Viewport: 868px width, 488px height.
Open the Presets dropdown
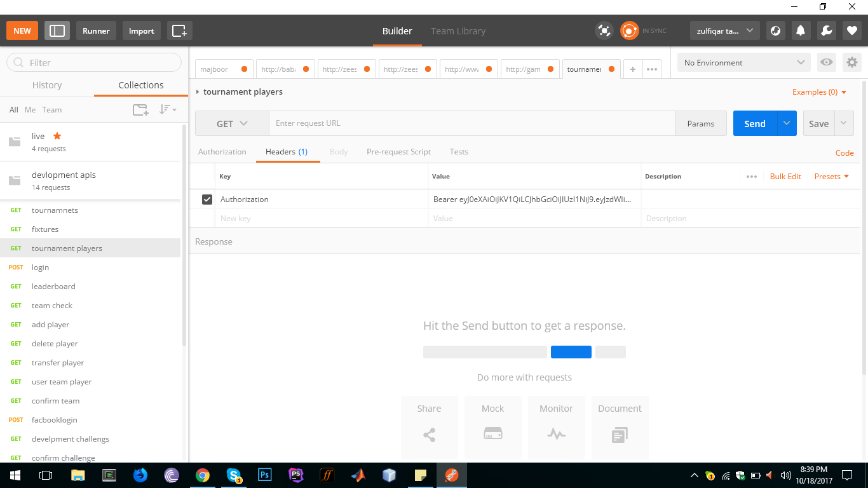click(832, 177)
